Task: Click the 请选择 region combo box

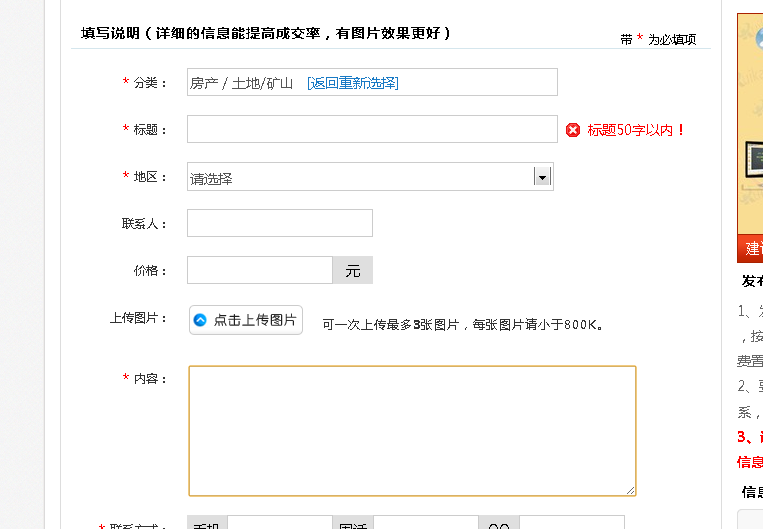Action: [360, 178]
